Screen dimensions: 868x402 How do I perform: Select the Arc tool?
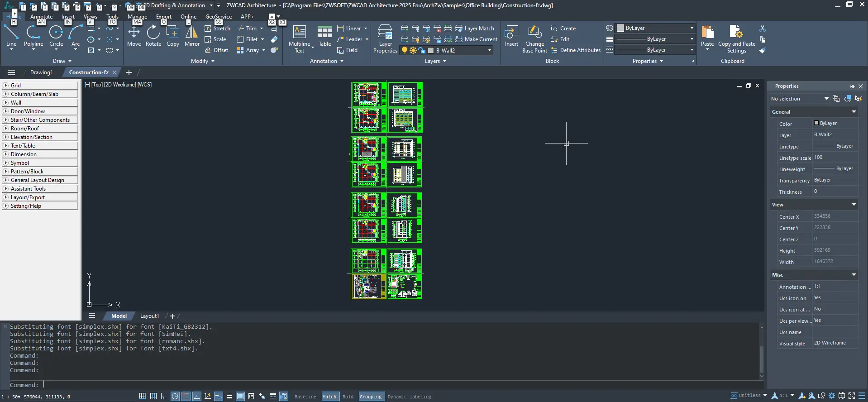click(x=75, y=36)
